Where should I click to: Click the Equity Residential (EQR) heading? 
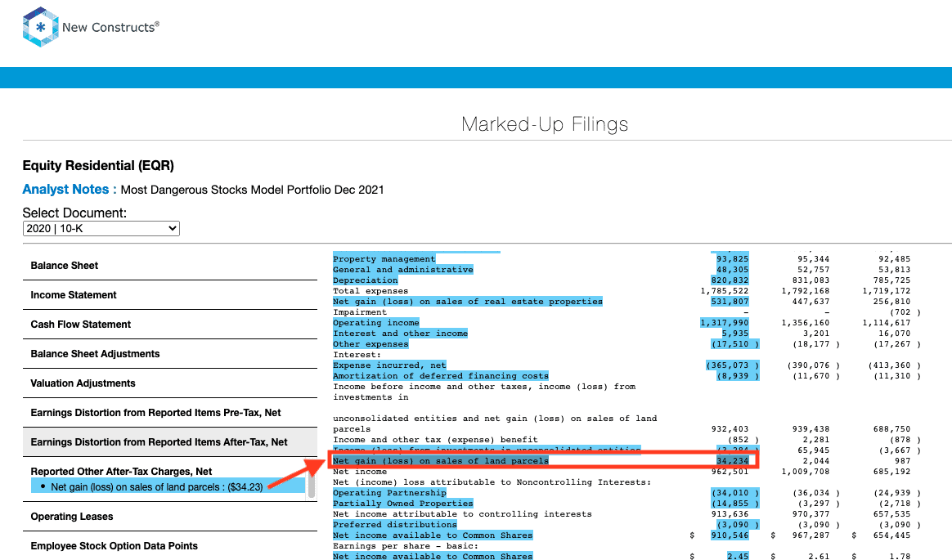(98, 166)
